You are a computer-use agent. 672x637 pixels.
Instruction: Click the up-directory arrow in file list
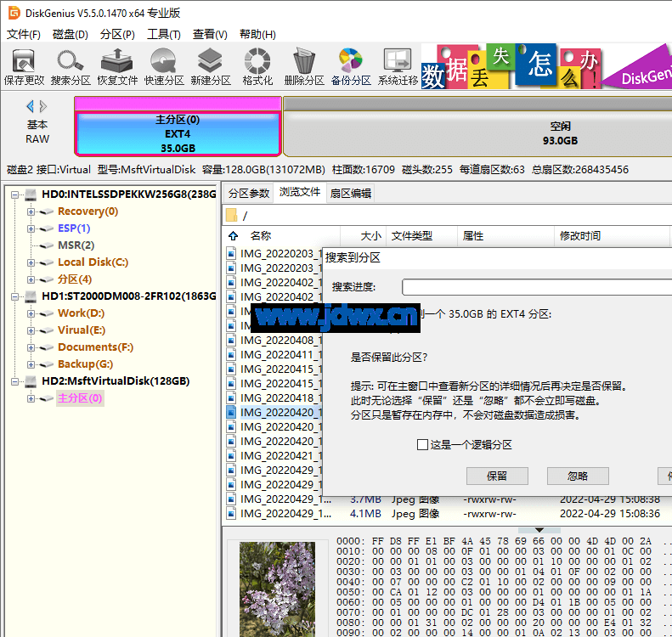click(233, 235)
